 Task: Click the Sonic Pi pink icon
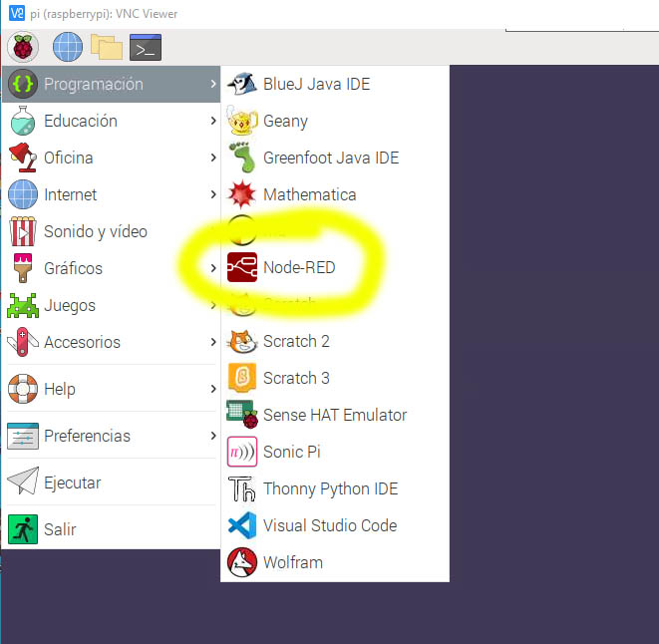point(241,452)
